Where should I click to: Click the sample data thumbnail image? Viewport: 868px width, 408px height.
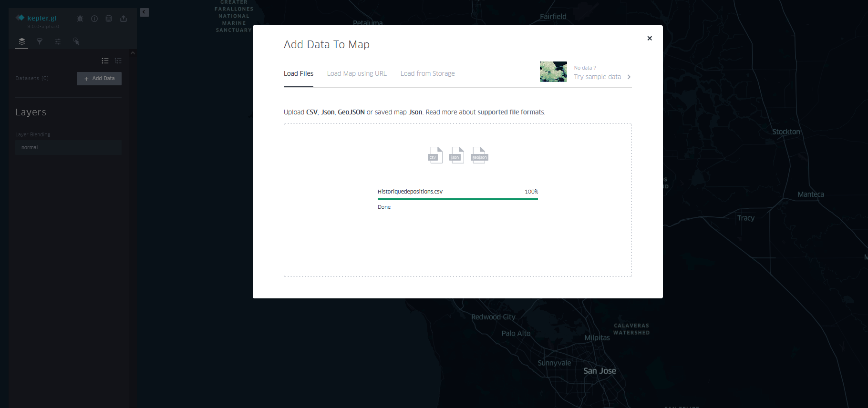click(x=553, y=71)
